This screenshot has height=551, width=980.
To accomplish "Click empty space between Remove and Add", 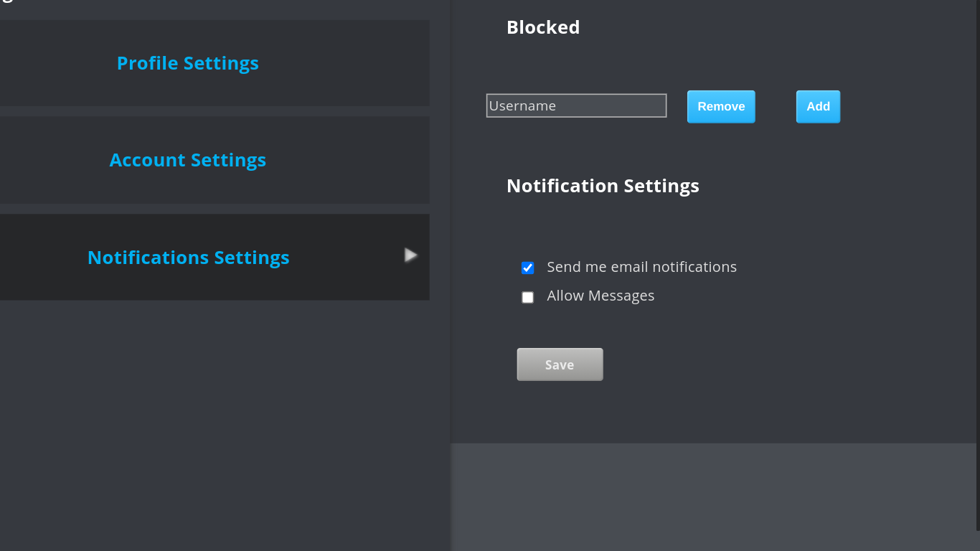I will click(x=776, y=106).
